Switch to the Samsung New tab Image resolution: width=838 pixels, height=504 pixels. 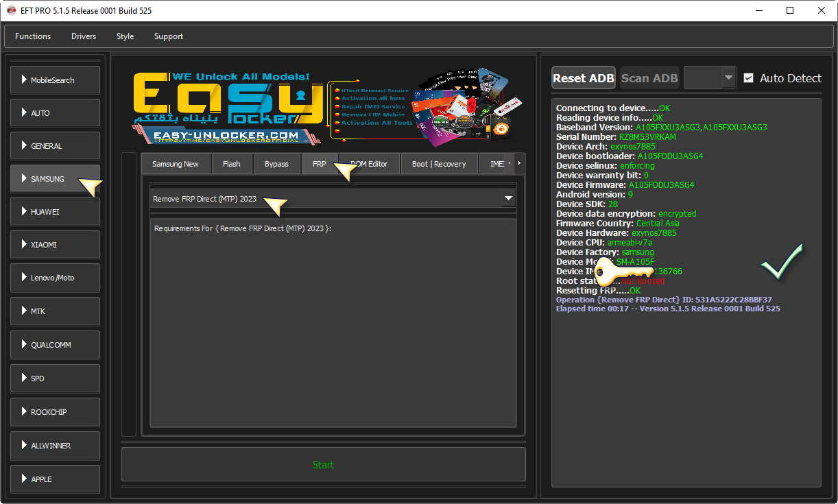tap(176, 164)
